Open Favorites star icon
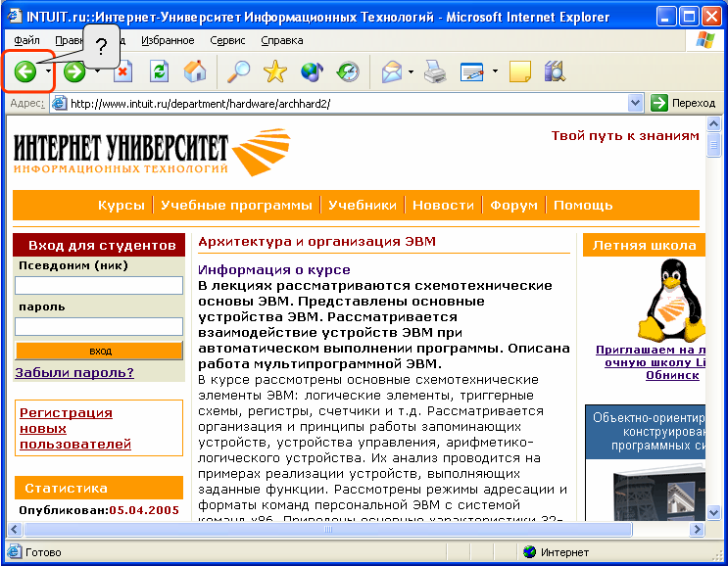The width and height of the screenshot is (728, 566). coord(275,71)
